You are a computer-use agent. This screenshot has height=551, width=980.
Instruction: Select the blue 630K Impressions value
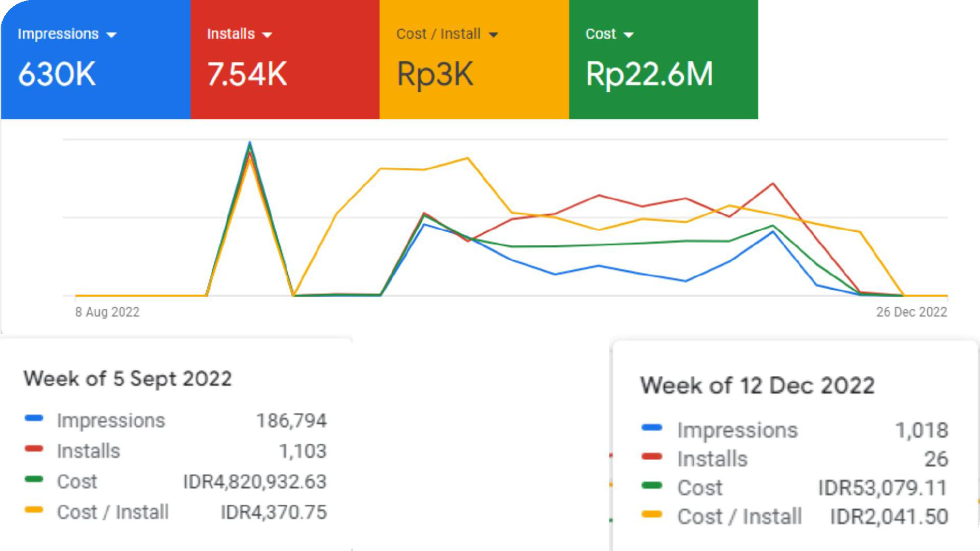tap(57, 74)
